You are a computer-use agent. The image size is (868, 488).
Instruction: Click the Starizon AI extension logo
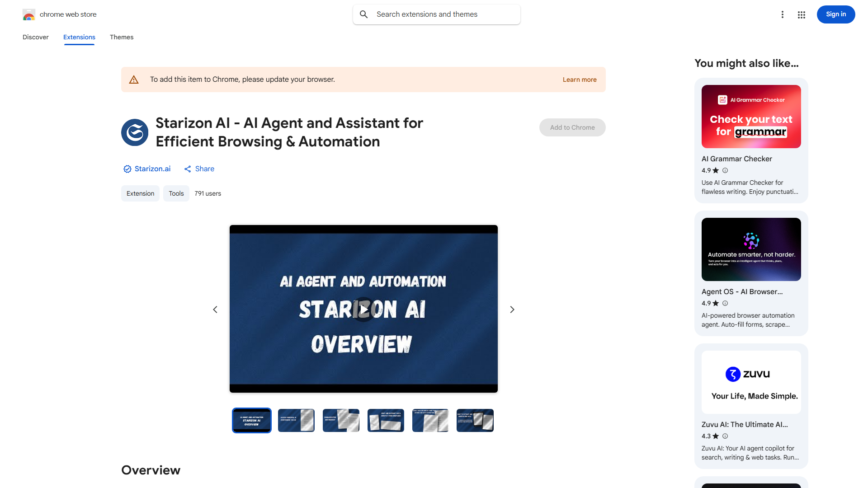pos(134,132)
